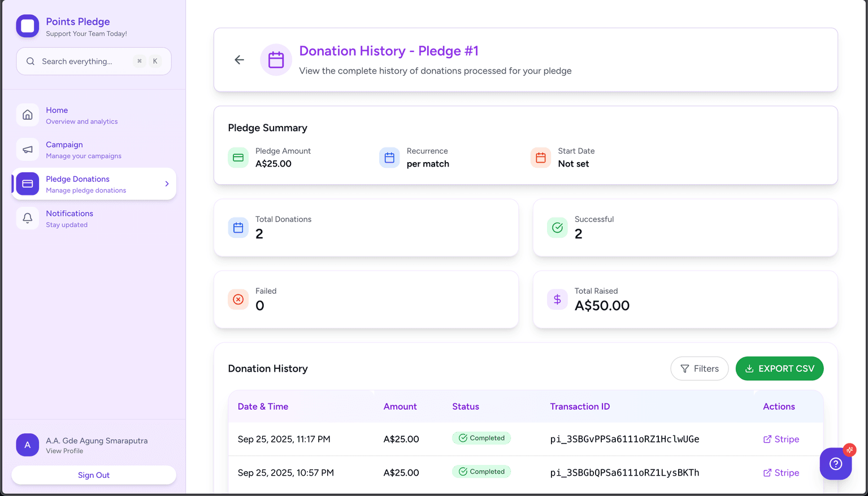Click the calendar icon beside page title
The width and height of the screenshot is (868, 496).
coord(276,60)
